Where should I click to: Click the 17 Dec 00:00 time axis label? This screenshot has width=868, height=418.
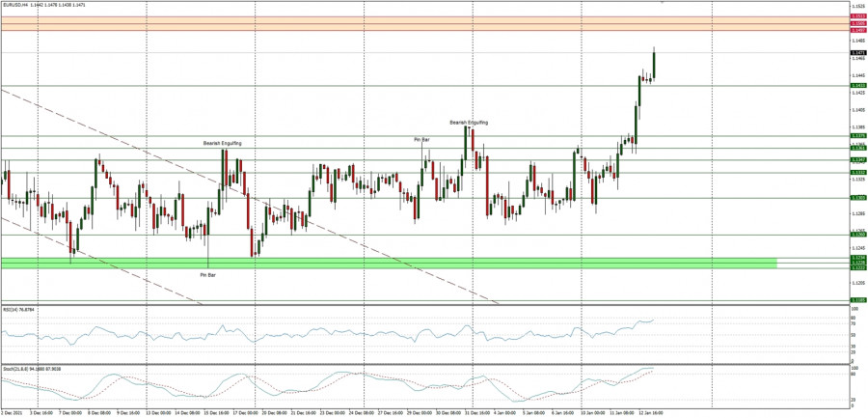click(244, 413)
